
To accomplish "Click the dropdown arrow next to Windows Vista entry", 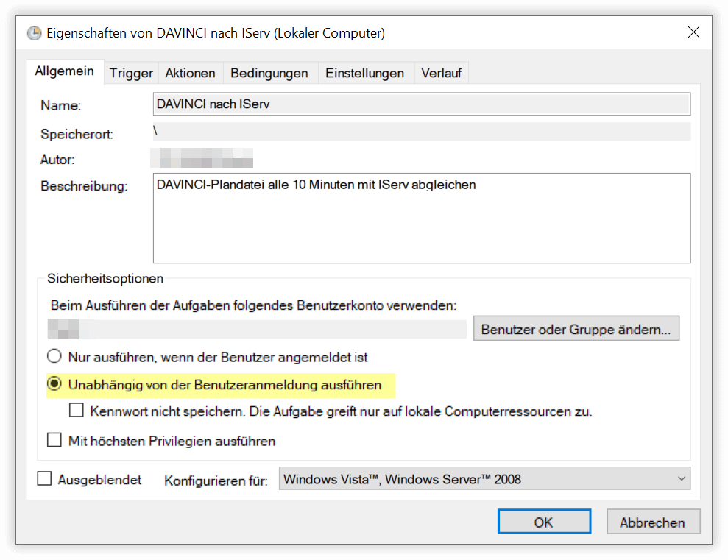I will [681, 478].
